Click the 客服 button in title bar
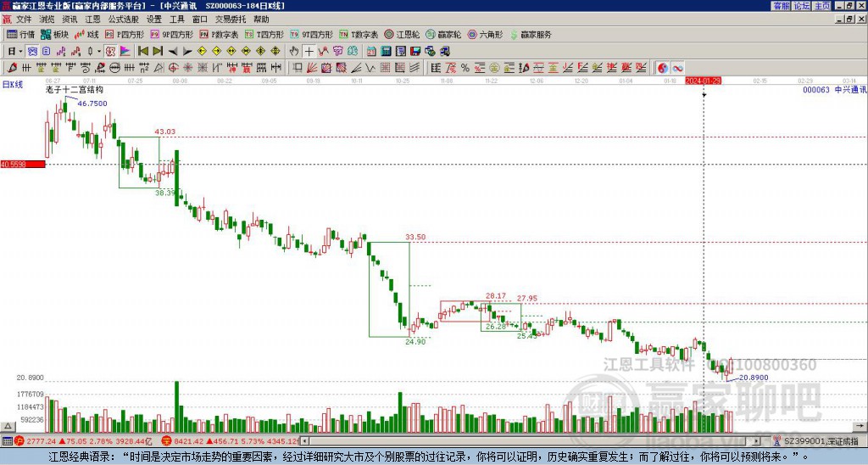This screenshot has height=465, width=868. [x=782, y=6]
